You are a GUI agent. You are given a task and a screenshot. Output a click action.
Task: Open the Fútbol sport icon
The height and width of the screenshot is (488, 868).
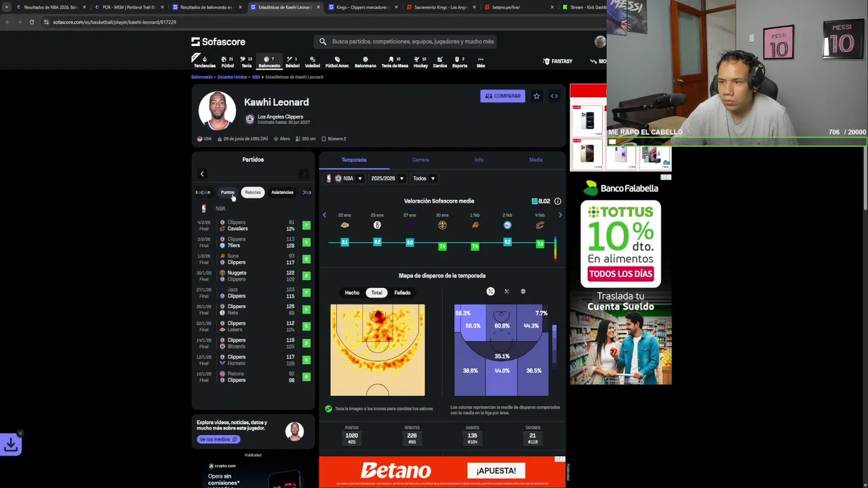point(227,62)
